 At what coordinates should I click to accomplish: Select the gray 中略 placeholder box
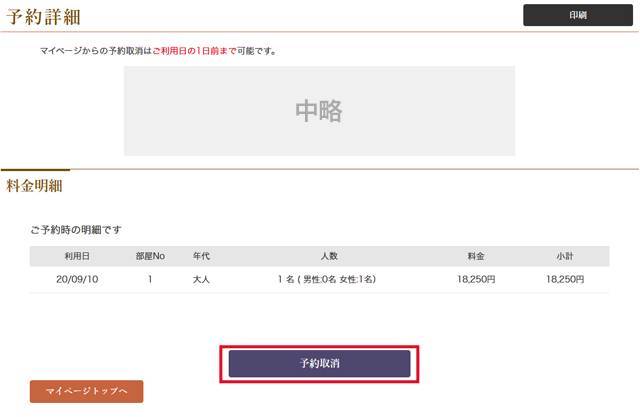pos(319,111)
